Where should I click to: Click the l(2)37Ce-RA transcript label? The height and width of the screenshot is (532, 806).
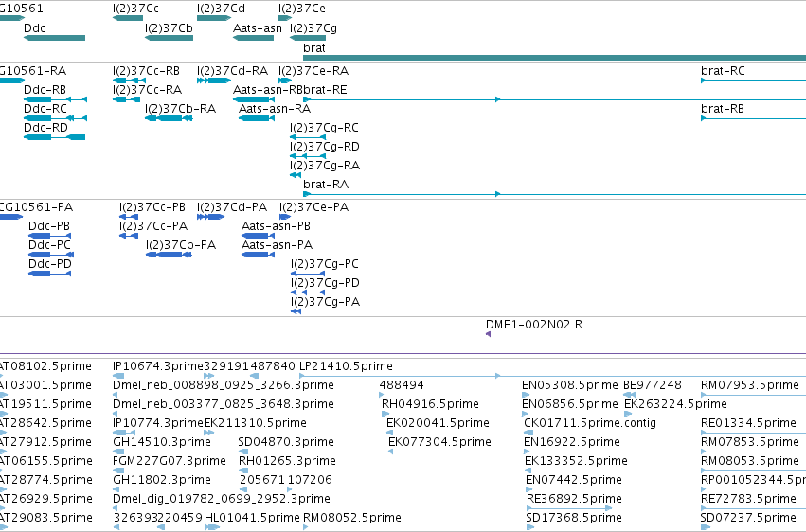coord(313,71)
